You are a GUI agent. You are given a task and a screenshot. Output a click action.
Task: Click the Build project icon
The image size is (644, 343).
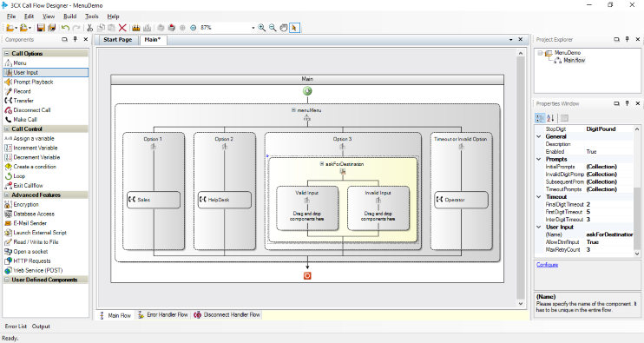(136, 28)
